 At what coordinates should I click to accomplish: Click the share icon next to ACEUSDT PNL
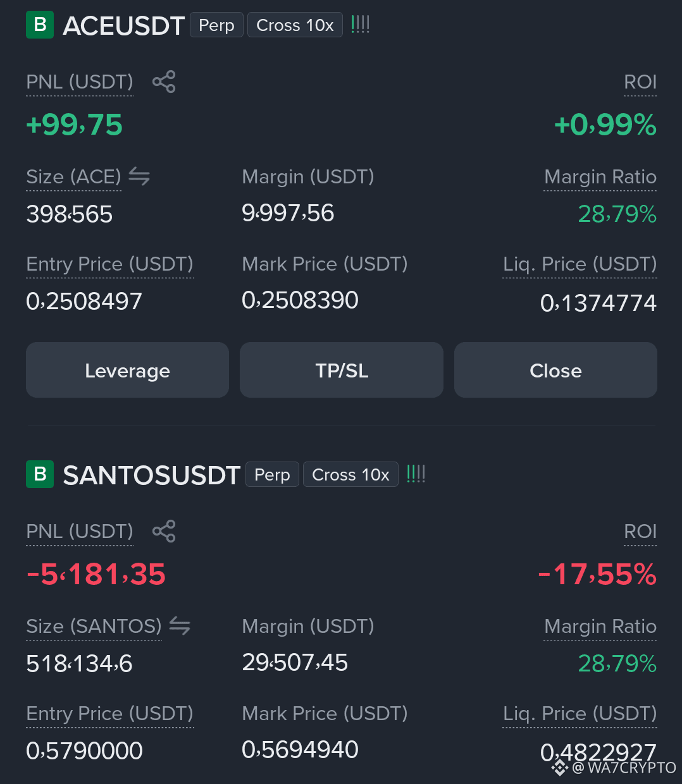tap(164, 82)
